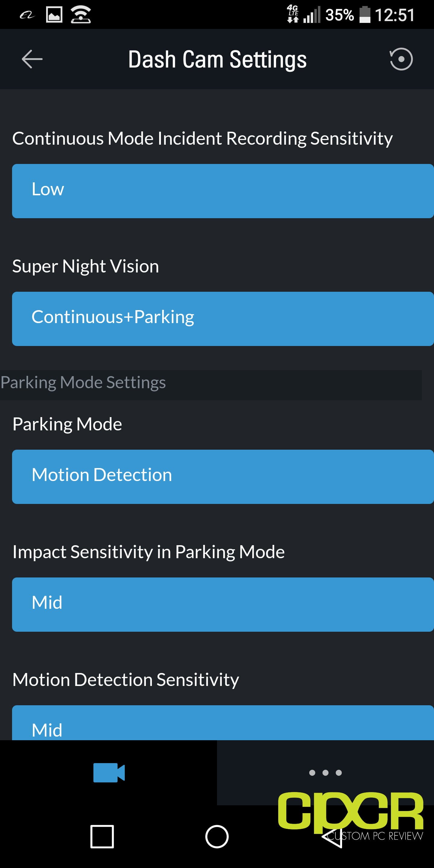Tap the reset settings circular icon
The image size is (434, 868).
pyautogui.click(x=401, y=59)
